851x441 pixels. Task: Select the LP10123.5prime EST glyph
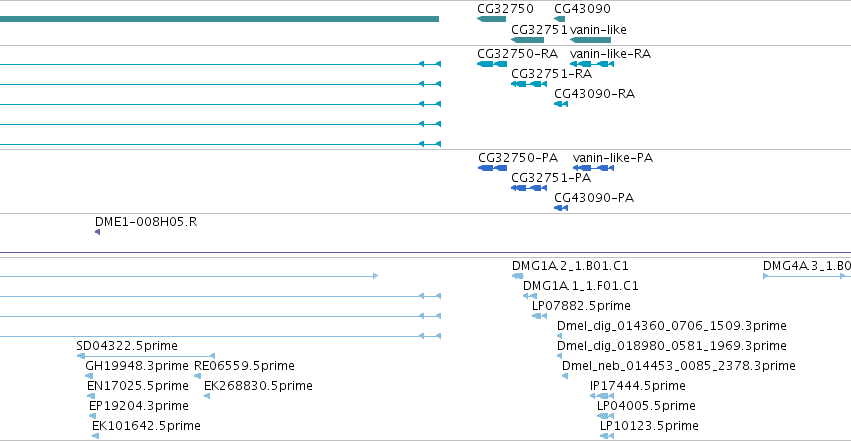607,436
